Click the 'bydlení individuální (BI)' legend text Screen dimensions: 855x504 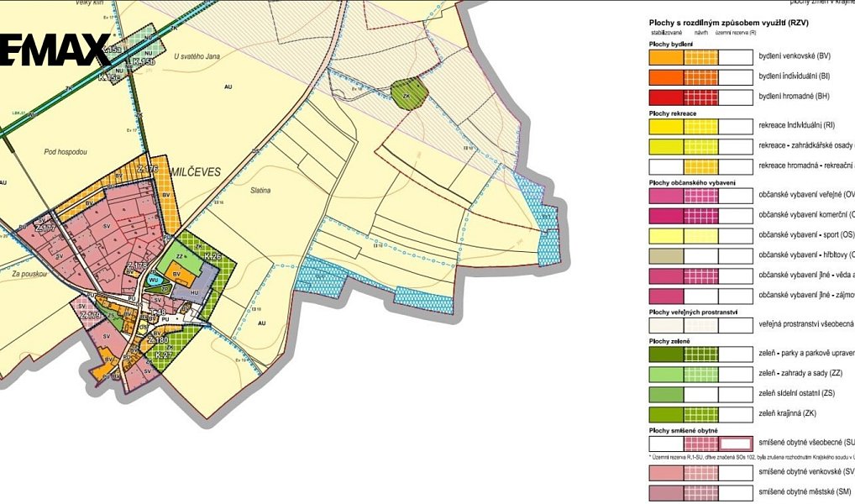pos(795,76)
